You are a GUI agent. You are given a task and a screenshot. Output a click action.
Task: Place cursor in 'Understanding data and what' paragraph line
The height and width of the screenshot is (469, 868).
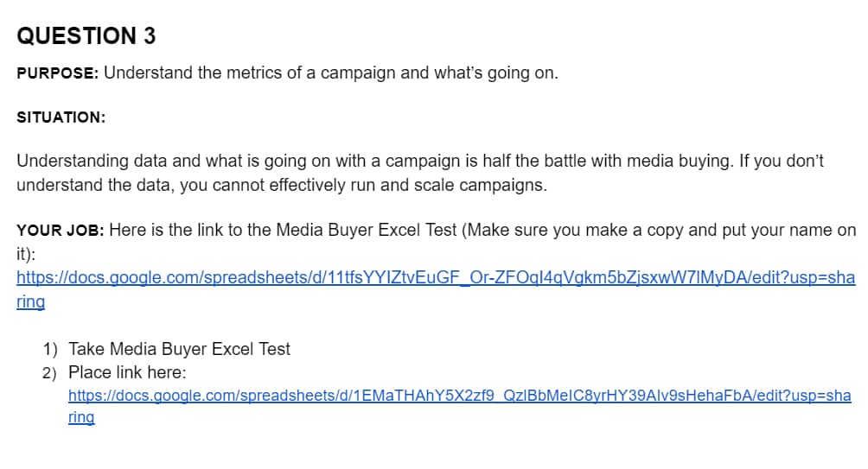[x=420, y=161]
